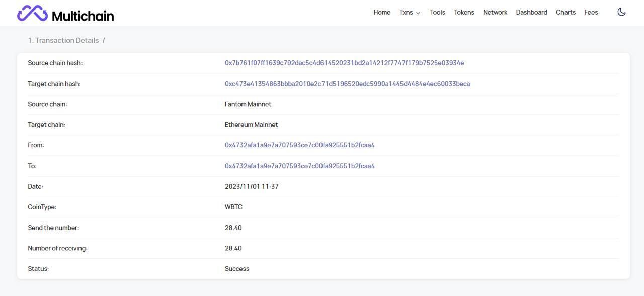Click the Source chain: label
Screen dimensions: 644x296
tap(47, 104)
